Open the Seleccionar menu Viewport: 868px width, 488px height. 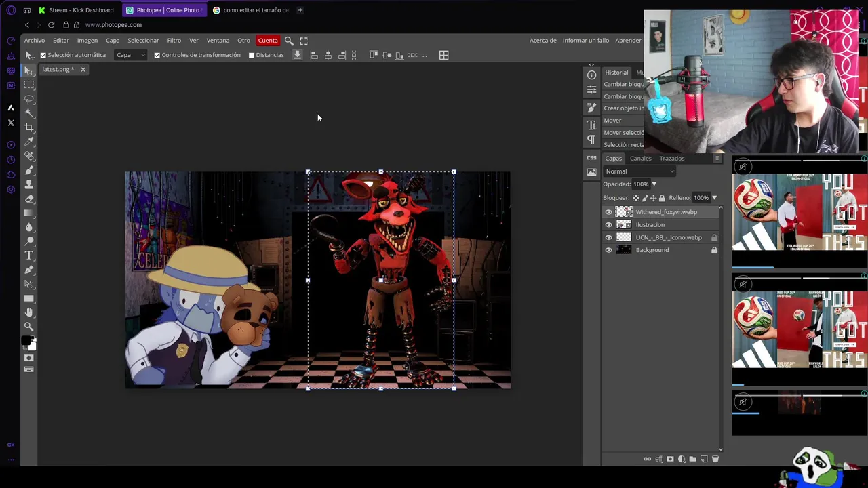(x=143, y=41)
